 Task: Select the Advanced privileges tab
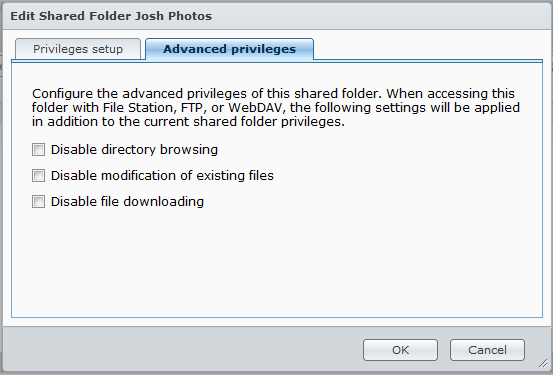[229, 49]
